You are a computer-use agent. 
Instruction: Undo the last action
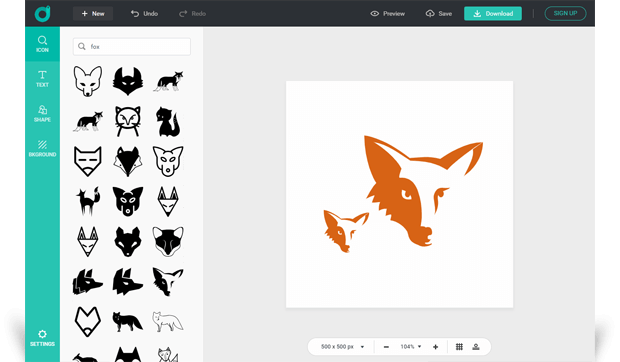pyautogui.click(x=144, y=13)
